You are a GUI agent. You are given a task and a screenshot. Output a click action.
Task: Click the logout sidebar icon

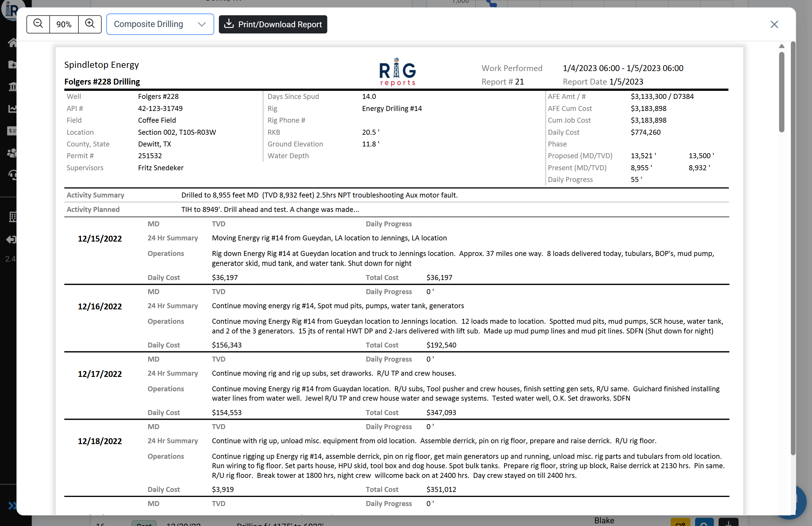pos(11,239)
